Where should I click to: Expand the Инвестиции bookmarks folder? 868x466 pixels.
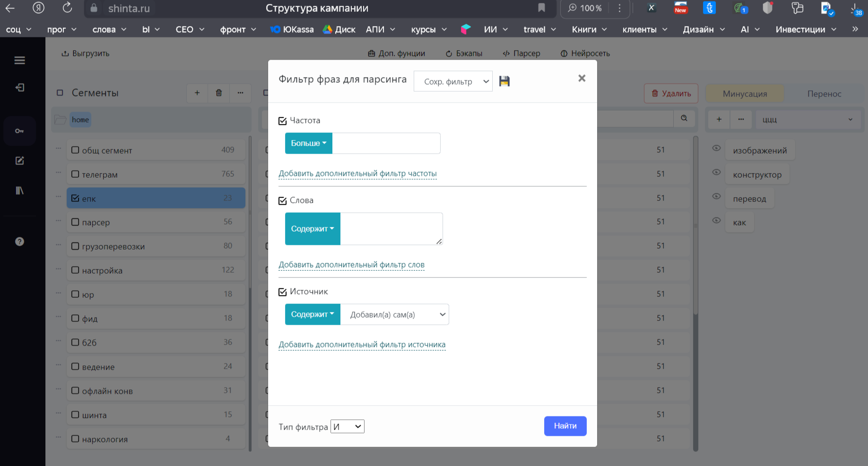[806, 29]
